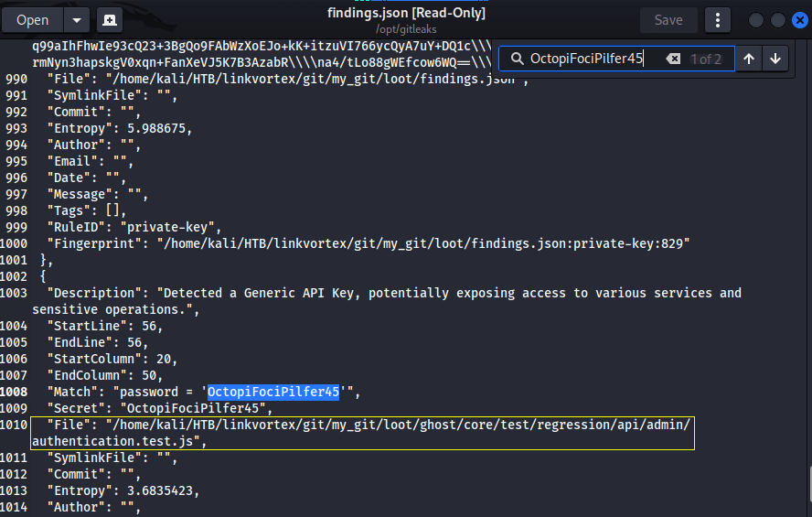Create a new document tab
Viewport: 812px width, 517px height.
(x=109, y=20)
